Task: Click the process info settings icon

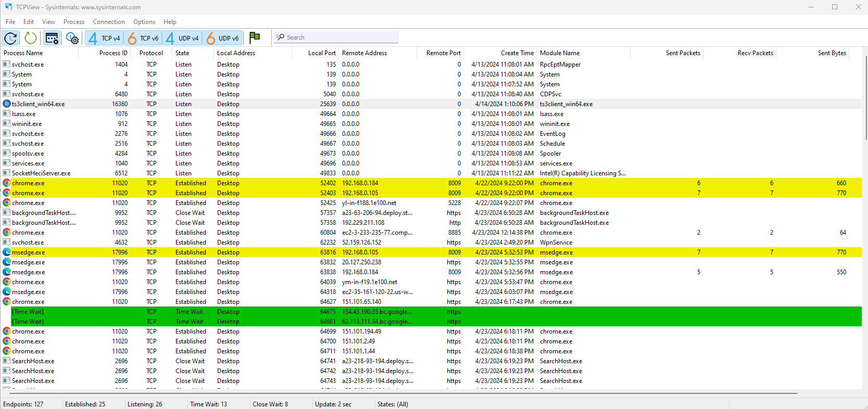Action: click(72, 38)
